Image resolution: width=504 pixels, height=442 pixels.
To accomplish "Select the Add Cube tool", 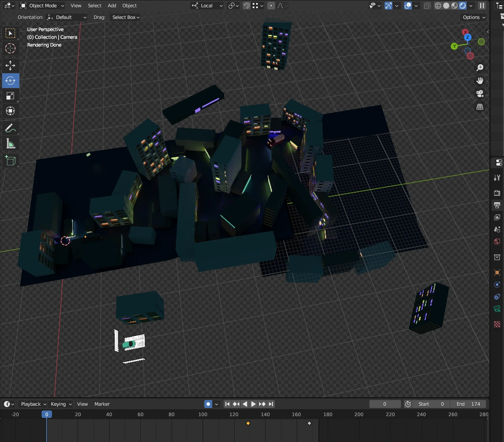I will (10, 161).
